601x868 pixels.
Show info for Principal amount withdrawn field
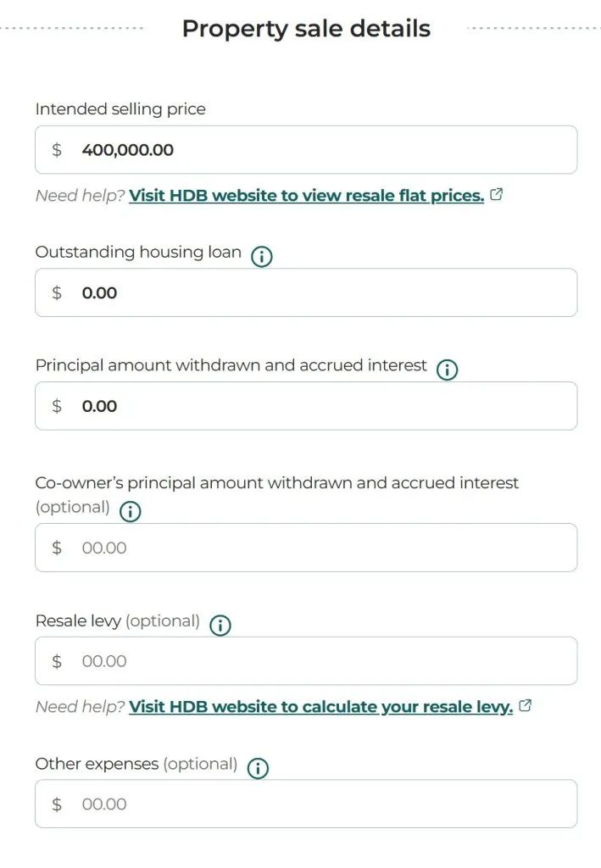point(448,370)
